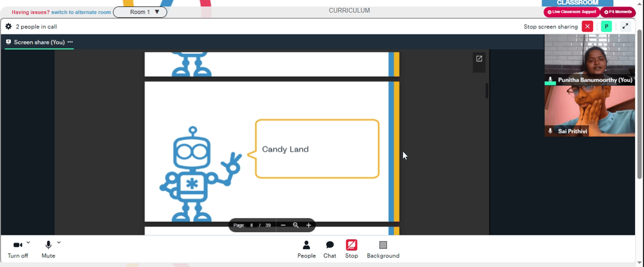The image size is (644, 267).
Task: Open the People panel
Action: coord(307,250)
